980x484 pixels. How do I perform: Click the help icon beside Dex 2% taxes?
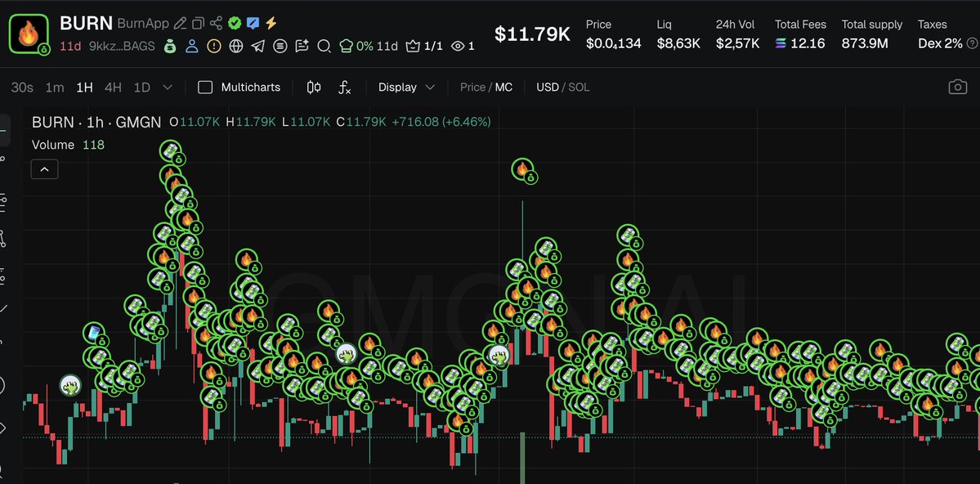tap(973, 44)
